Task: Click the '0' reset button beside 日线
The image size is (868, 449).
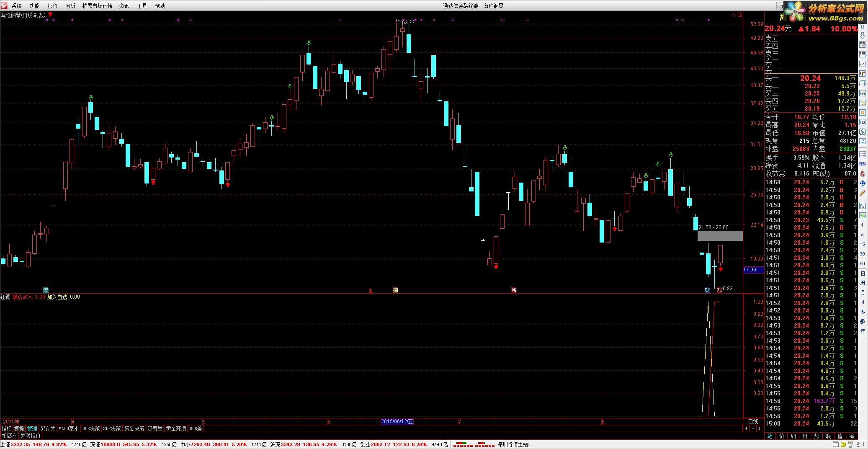Action: point(760,428)
